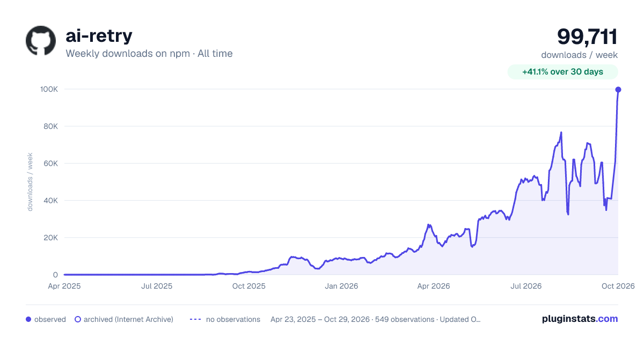Click the Apr 2026 x-axis label
Screen dimensions: 644x338
coord(433,286)
